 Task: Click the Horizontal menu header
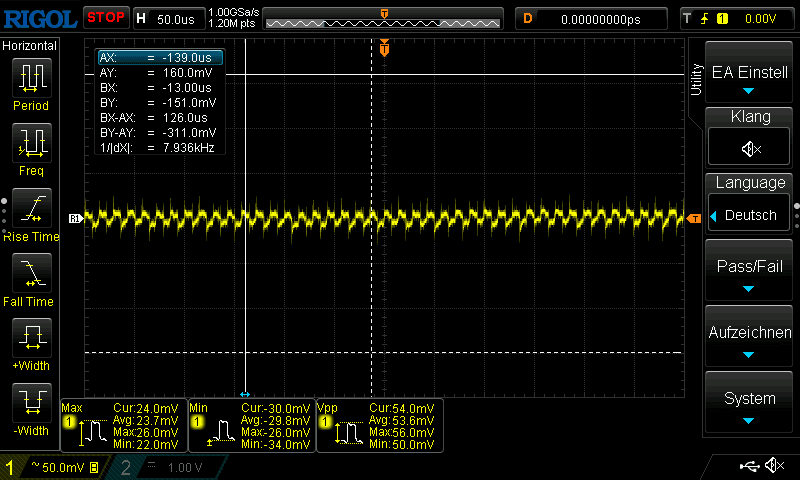coord(30,46)
